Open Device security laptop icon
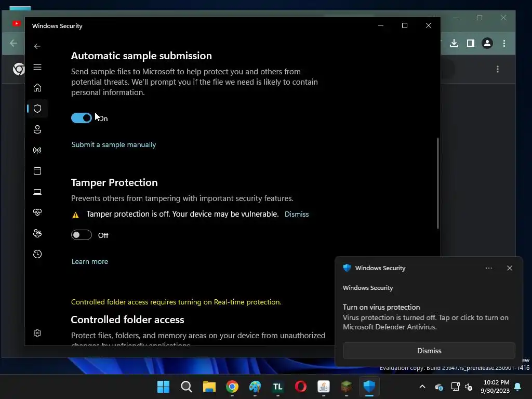This screenshot has width=532, height=399. 37,192
